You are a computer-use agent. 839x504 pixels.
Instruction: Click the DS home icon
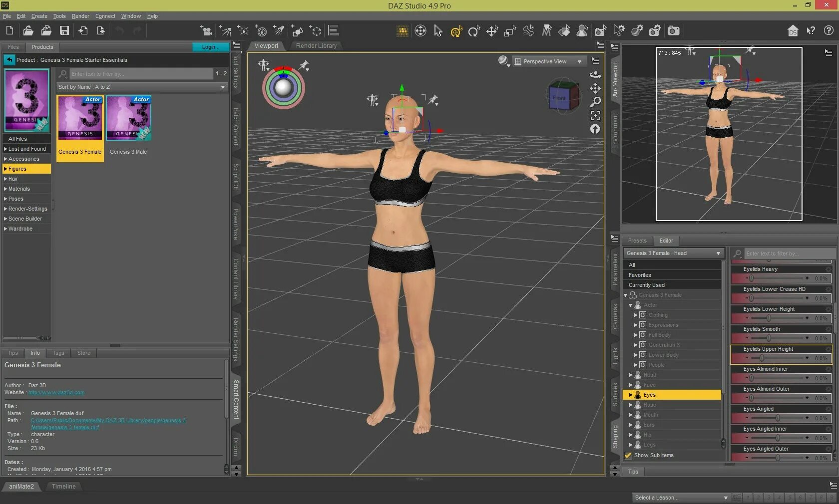click(793, 31)
